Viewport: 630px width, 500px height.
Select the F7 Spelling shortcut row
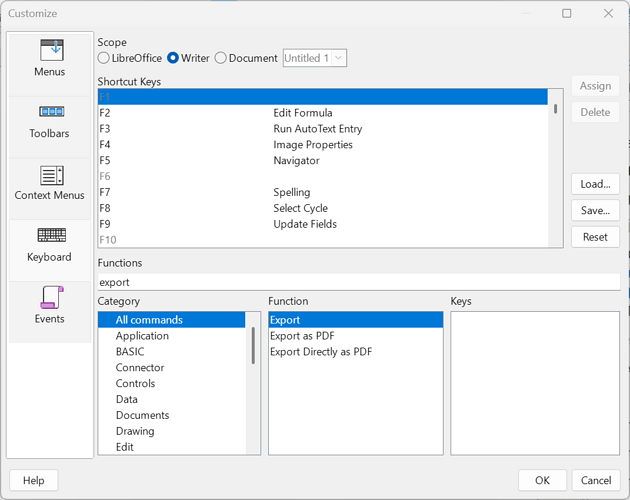tap(323, 192)
